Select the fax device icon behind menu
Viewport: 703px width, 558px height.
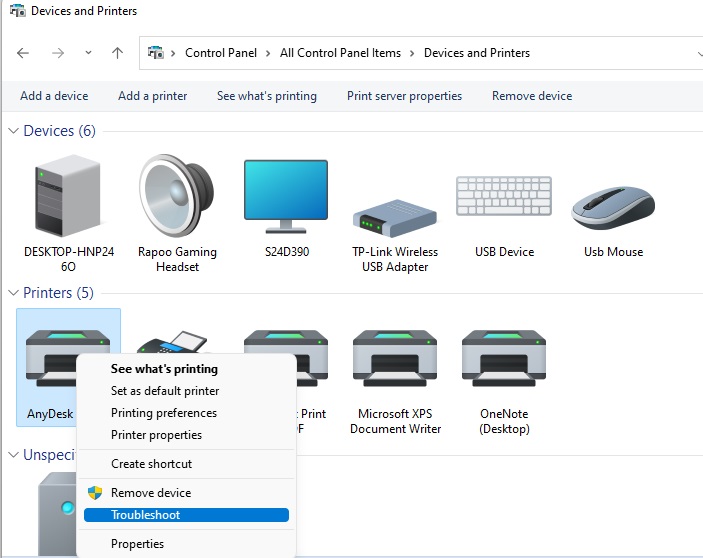pyautogui.click(x=173, y=342)
